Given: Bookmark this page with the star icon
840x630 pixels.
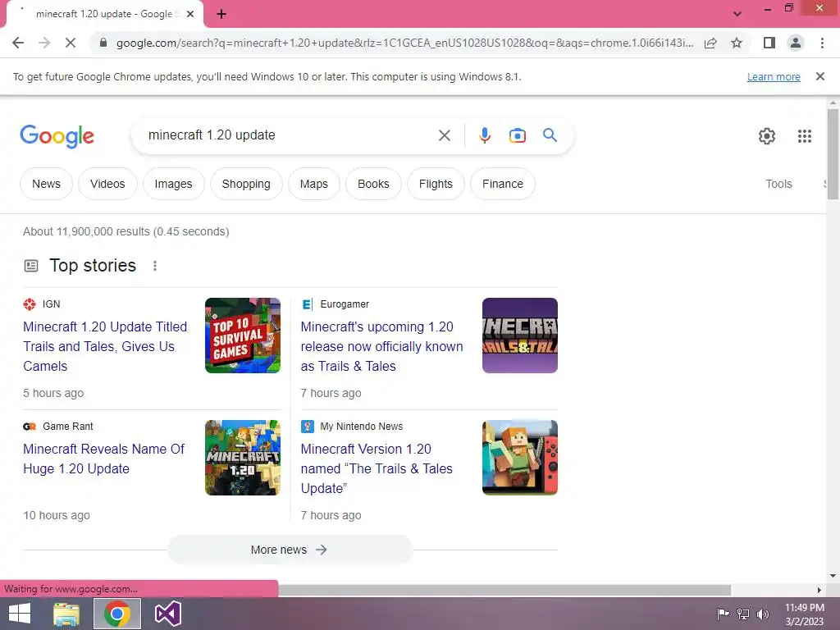Looking at the screenshot, I should click(737, 43).
